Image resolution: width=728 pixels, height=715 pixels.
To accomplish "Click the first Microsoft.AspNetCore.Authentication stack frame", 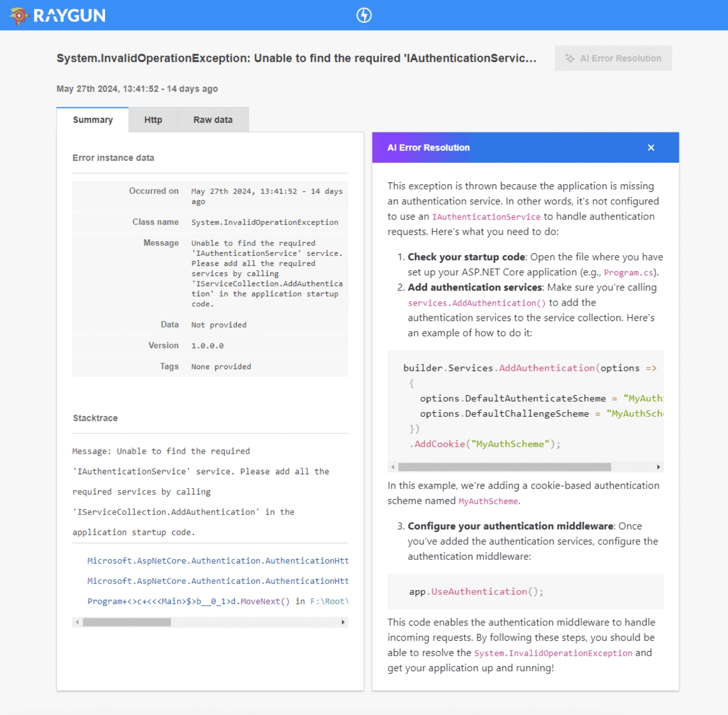I will click(218, 561).
